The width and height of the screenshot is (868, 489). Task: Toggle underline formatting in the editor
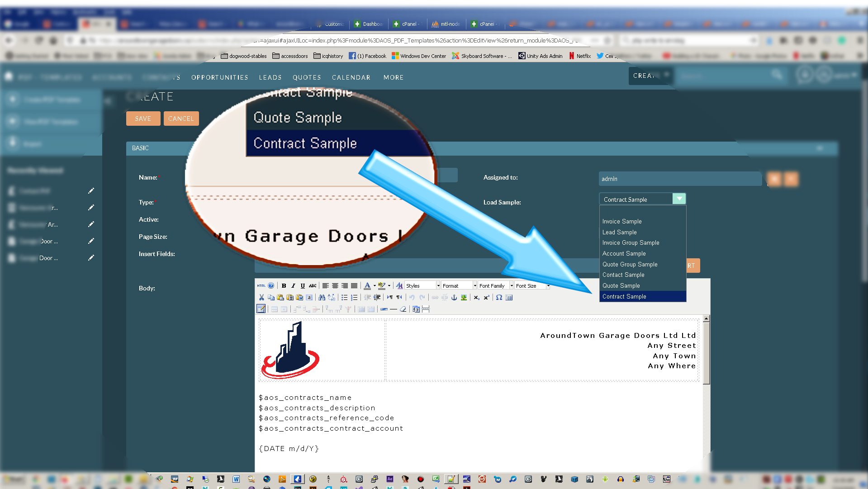point(303,286)
